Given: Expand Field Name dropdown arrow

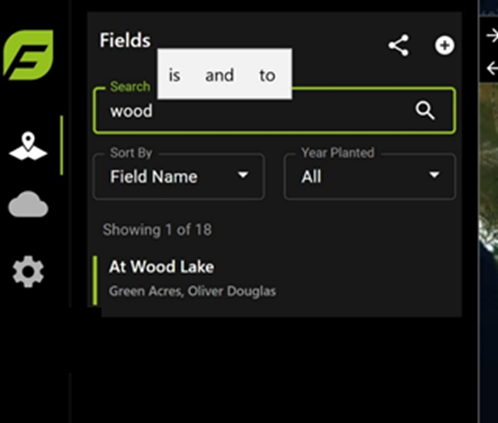Looking at the screenshot, I should 243,175.
